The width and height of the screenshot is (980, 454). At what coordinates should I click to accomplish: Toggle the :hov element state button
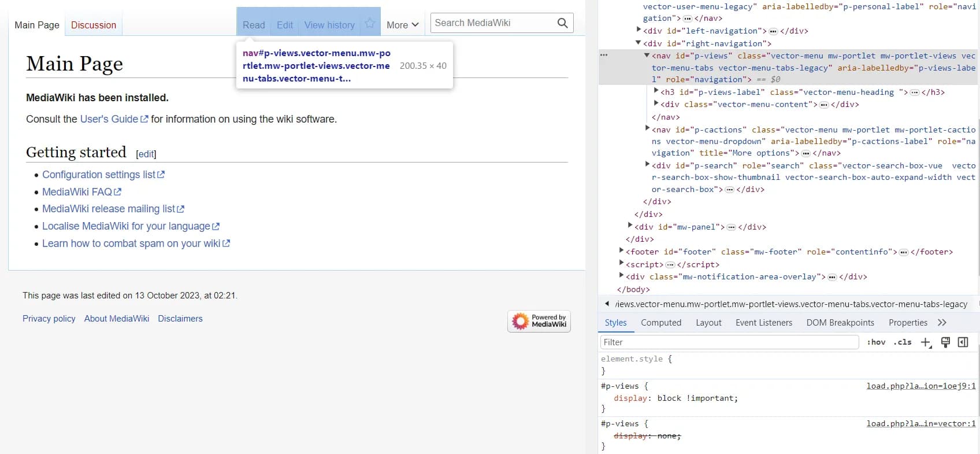(876, 342)
